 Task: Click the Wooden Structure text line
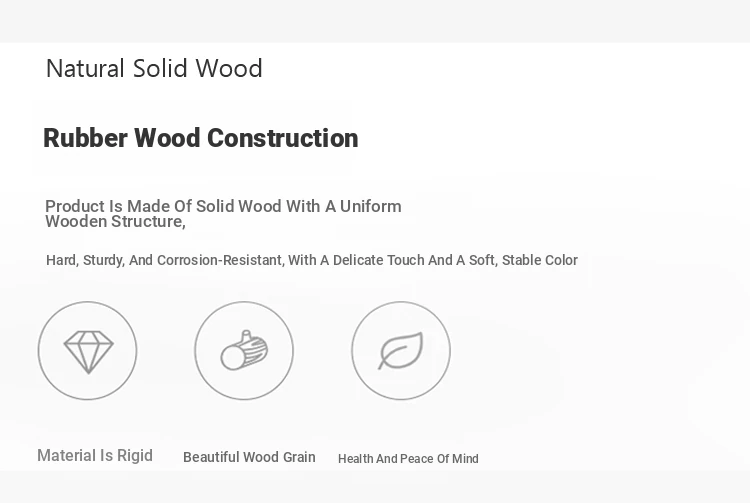coord(115,221)
